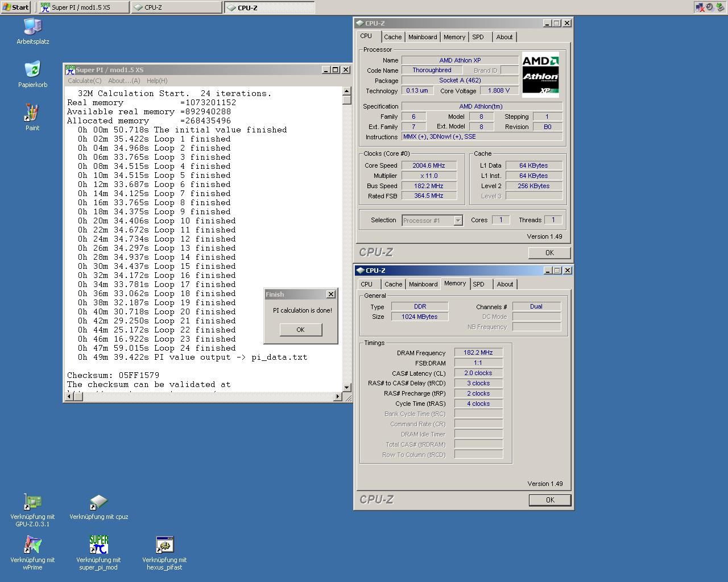This screenshot has width=728, height=582.
Task: Select the Mainboard tab in lower CPU-Z
Action: click(x=423, y=284)
